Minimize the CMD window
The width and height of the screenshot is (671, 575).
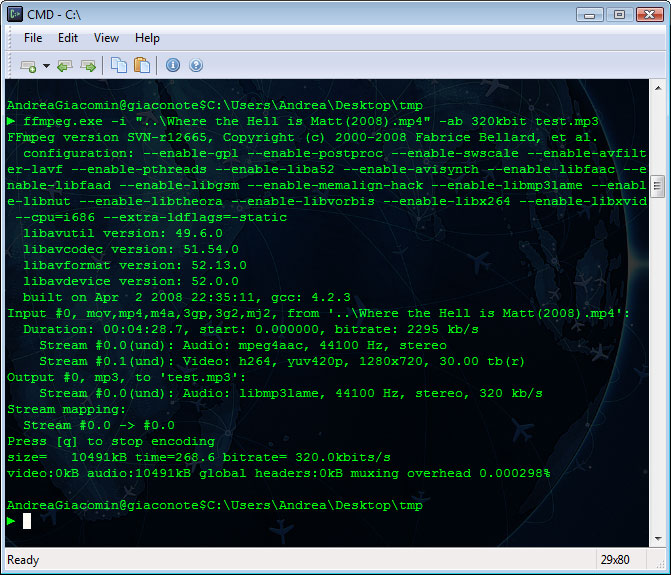(x=591, y=14)
